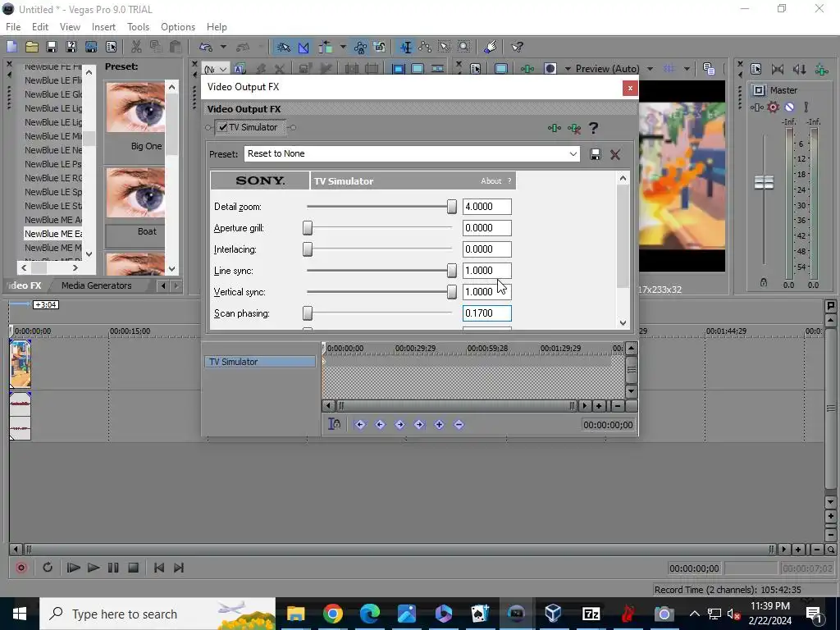Image resolution: width=840 pixels, height=630 pixels.
Task: Click the About link in TV Simulator
Action: 491,181
